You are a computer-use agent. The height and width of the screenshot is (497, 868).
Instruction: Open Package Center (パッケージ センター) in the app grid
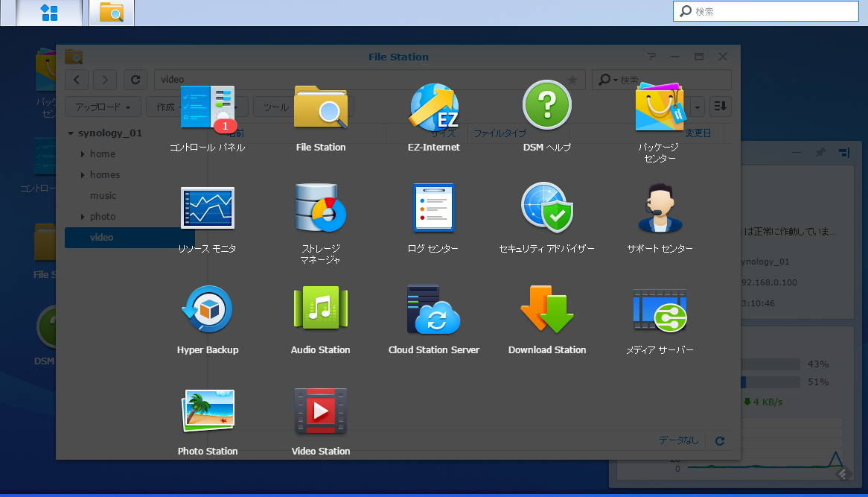(x=660, y=107)
